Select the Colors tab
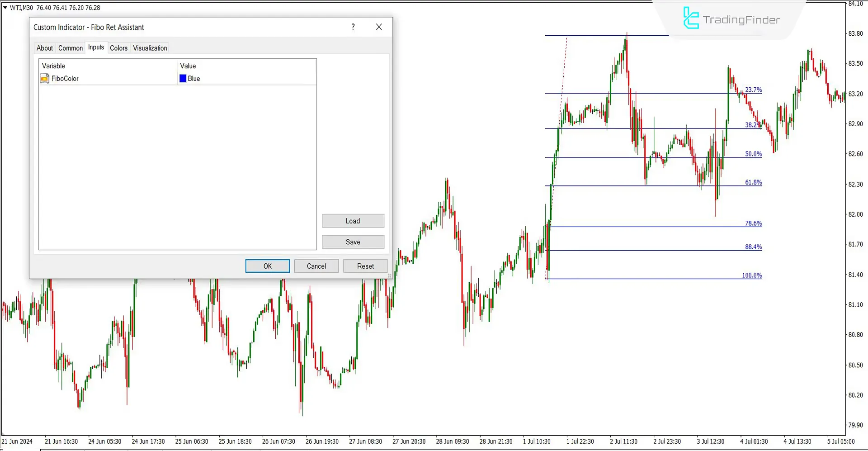Viewport: 868px width, 451px height. 118,48
